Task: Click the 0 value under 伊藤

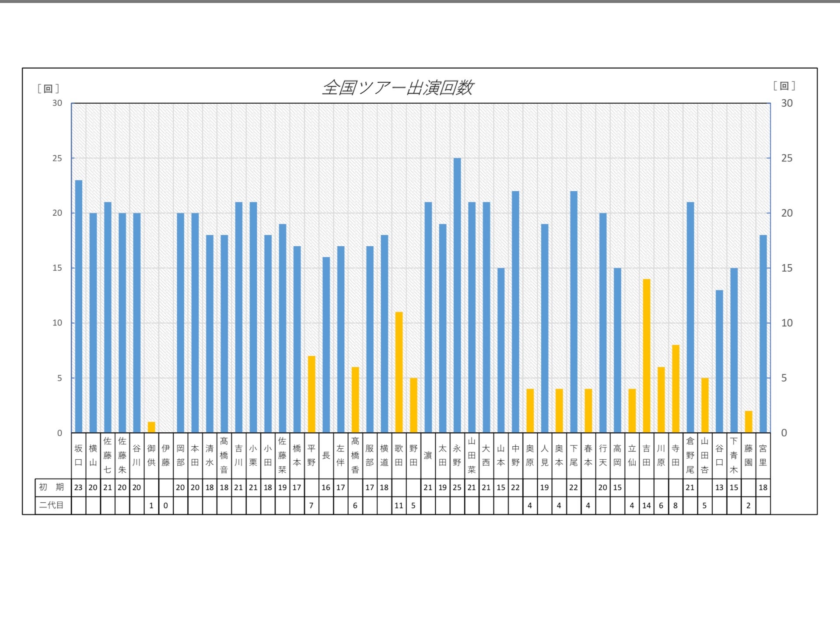Action: pos(166,505)
